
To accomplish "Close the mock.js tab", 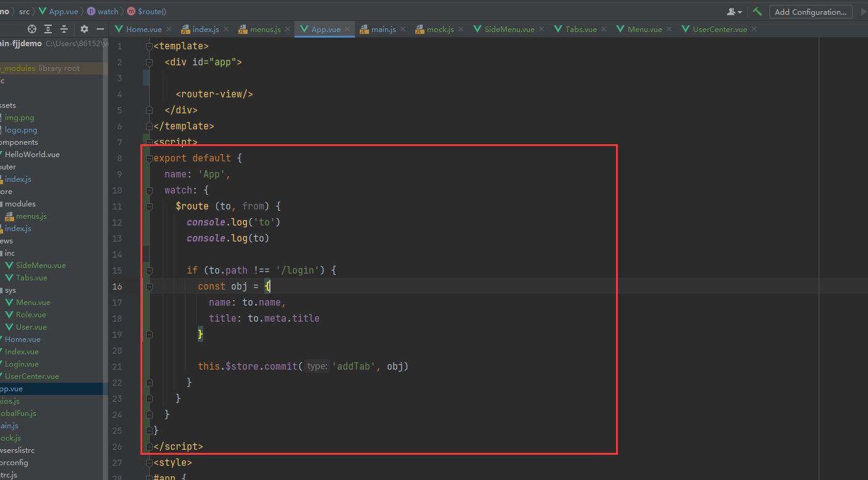I will pyautogui.click(x=461, y=29).
